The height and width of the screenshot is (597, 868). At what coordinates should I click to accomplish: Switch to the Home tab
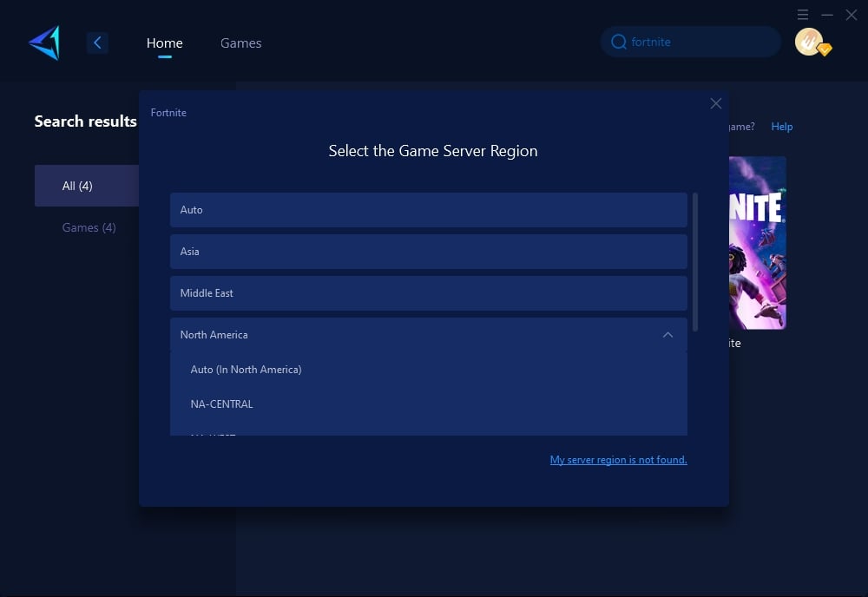[x=164, y=43]
